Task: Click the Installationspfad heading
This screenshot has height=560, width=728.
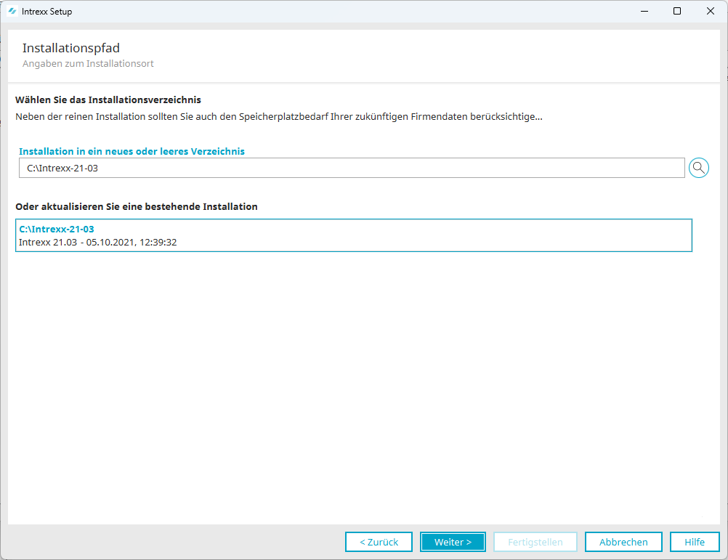Action: coord(71,48)
